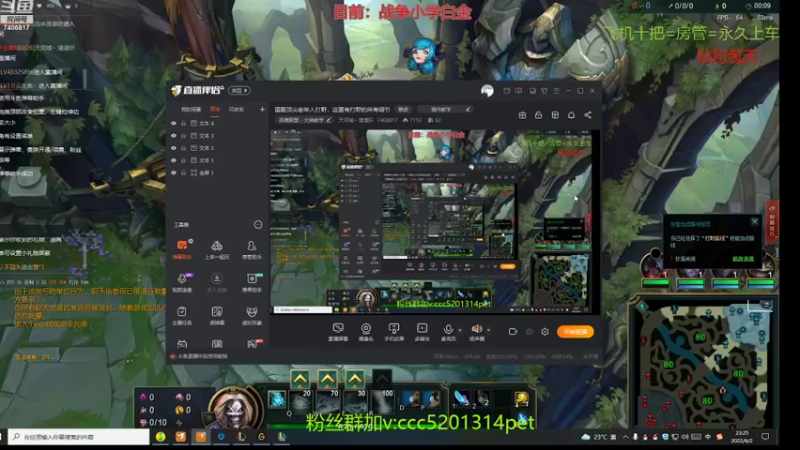
Task: Open the 视频连麦 video link tool
Action: 182,283
